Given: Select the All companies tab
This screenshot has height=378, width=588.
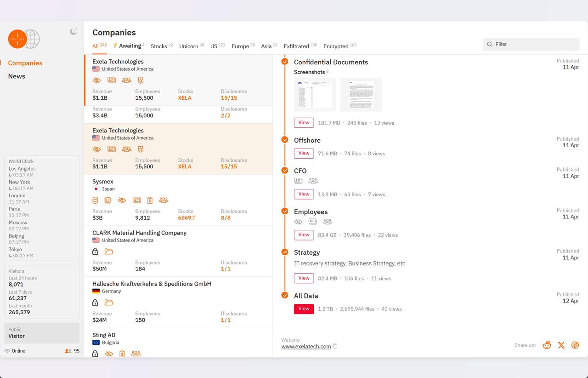Looking at the screenshot, I should tap(99, 46).
